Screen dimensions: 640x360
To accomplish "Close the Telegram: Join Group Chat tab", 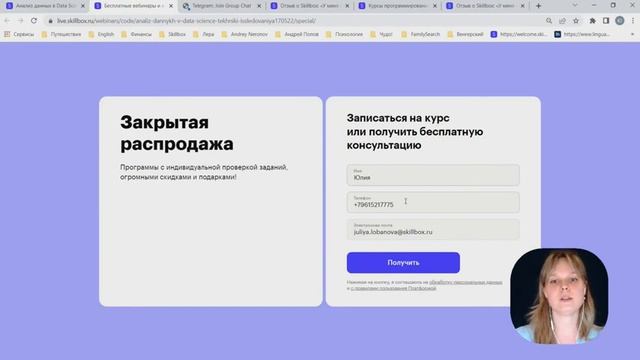I will click(259, 6).
